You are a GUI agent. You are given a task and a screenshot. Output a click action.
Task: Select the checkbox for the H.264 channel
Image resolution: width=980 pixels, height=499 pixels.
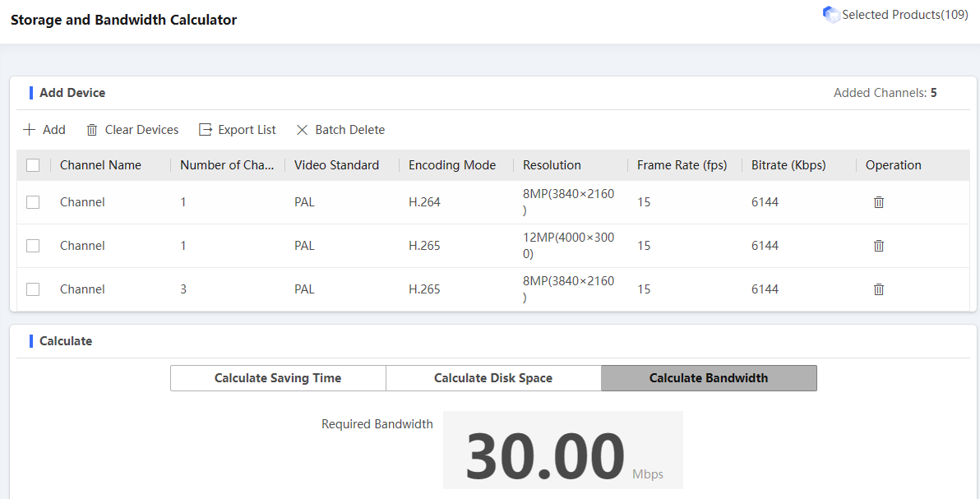33,201
